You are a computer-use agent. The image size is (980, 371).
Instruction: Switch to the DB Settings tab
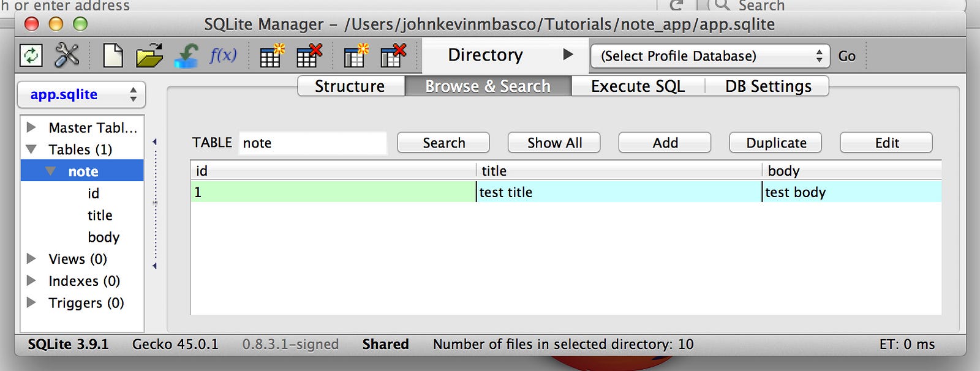pyautogui.click(x=768, y=86)
